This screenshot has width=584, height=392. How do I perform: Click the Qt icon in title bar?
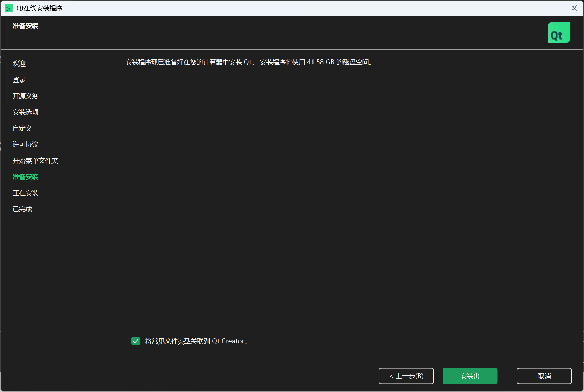click(x=9, y=8)
